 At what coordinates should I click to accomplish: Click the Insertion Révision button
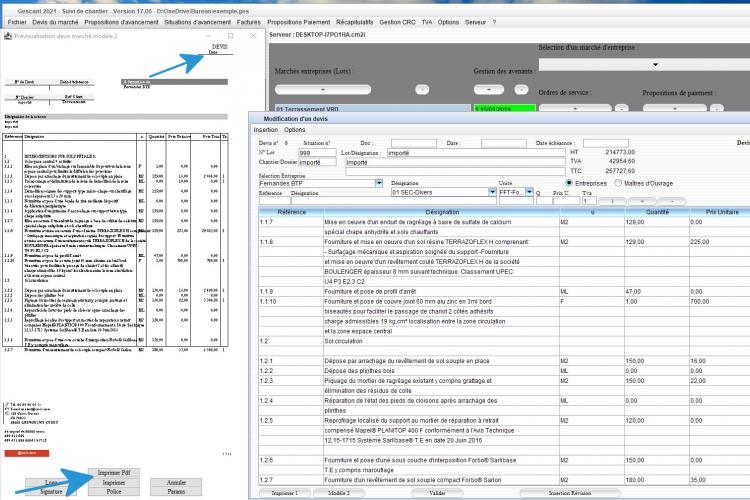click(x=570, y=493)
